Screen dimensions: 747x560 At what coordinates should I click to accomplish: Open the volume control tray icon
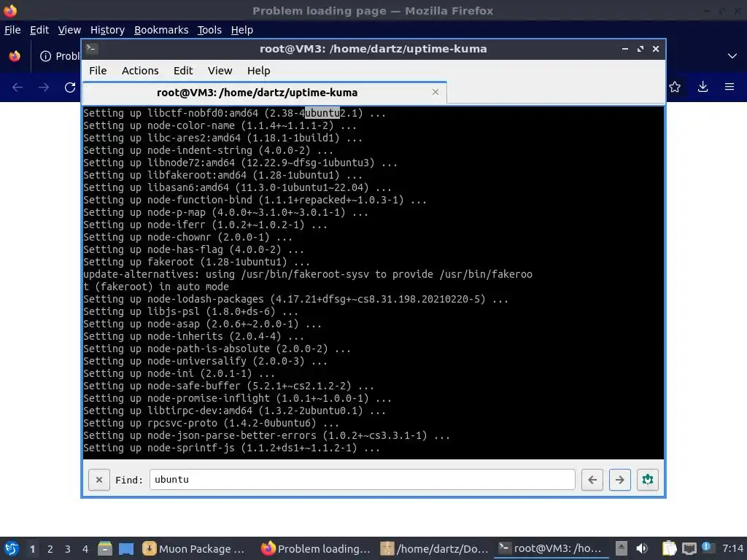(x=642, y=548)
